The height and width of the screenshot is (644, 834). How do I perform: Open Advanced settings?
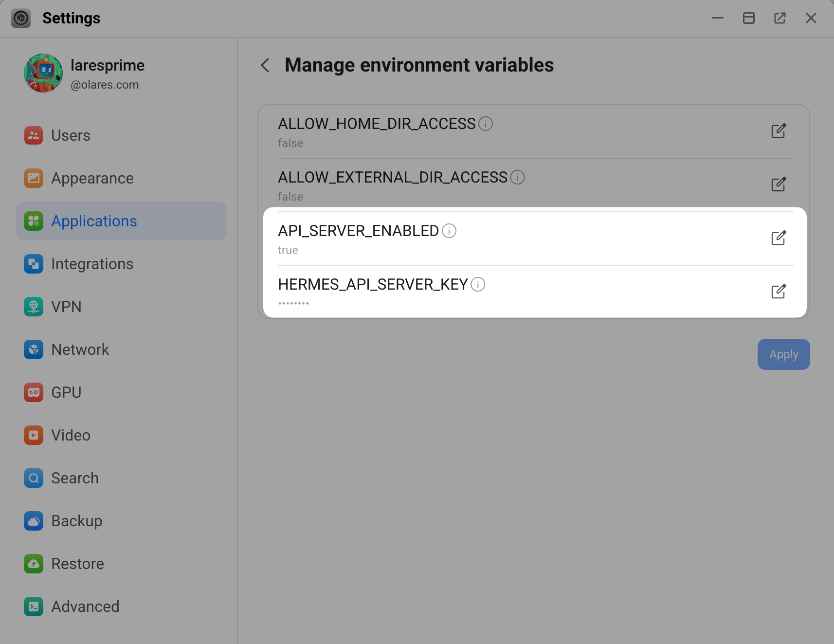click(121, 607)
